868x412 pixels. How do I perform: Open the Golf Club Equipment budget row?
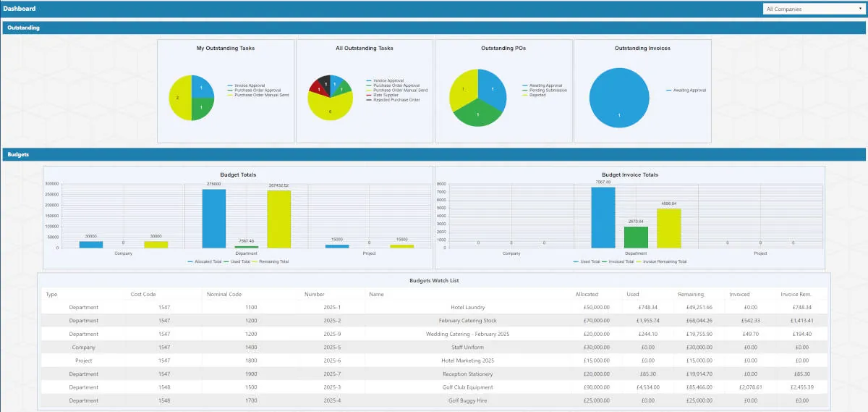(x=434, y=387)
